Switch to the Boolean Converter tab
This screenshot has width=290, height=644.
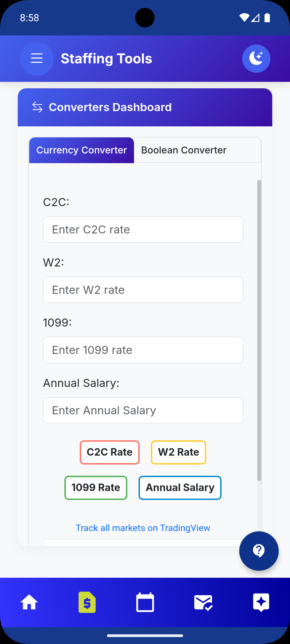(x=184, y=150)
